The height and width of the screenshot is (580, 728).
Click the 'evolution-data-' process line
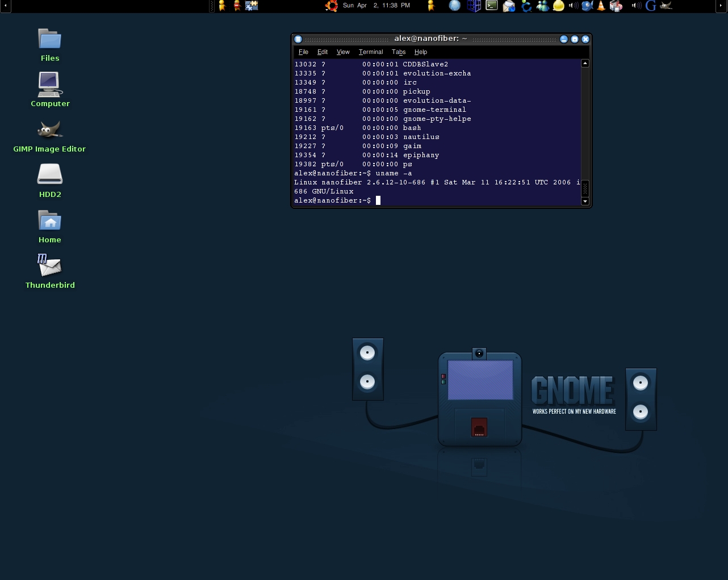click(383, 100)
